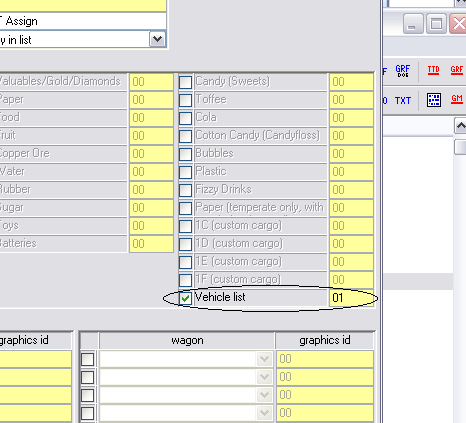
Task: Click the Cola 00 value field
Action: click(351, 118)
